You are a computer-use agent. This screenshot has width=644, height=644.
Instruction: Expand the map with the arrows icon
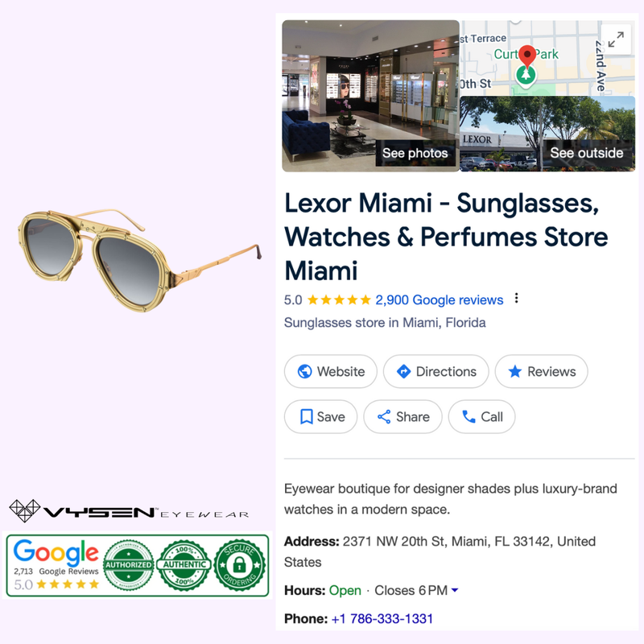point(616,39)
